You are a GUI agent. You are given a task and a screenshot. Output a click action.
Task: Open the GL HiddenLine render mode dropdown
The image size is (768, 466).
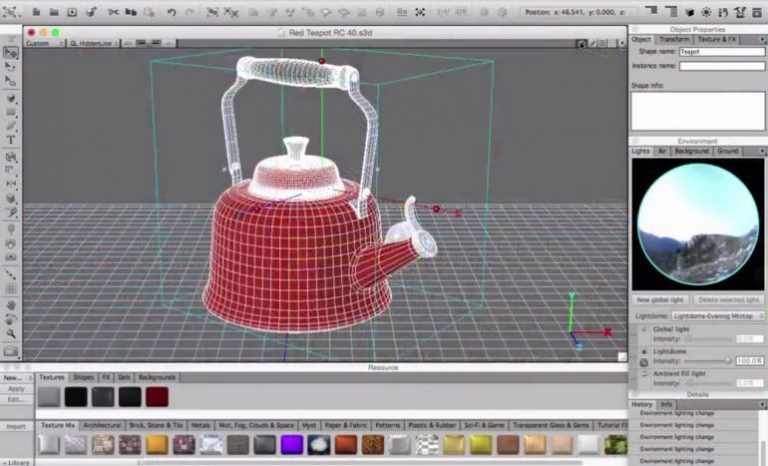(88, 44)
